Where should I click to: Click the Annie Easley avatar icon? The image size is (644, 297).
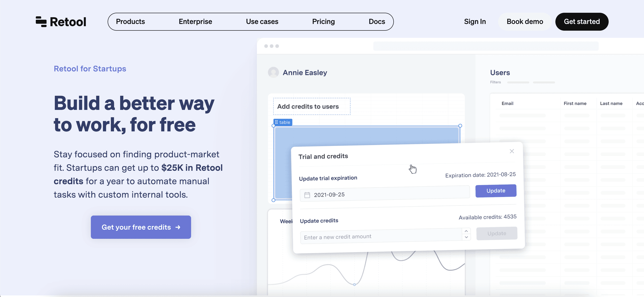coord(273,73)
